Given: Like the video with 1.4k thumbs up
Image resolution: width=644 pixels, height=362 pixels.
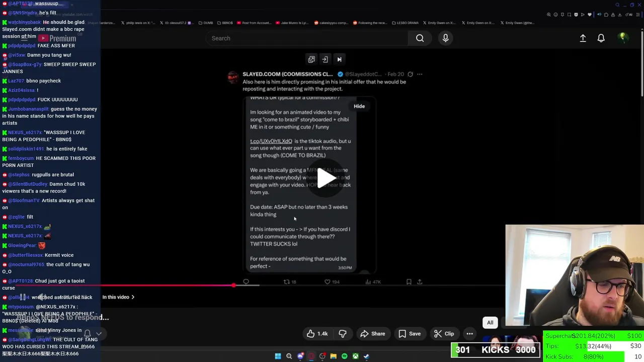Looking at the screenshot, I should point(317,334).
